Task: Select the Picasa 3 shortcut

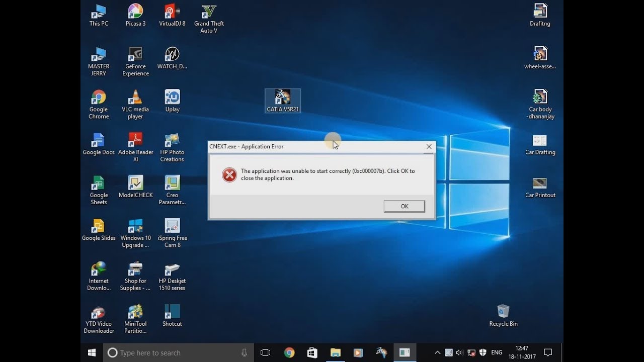Action: click(x=135, y=15)
